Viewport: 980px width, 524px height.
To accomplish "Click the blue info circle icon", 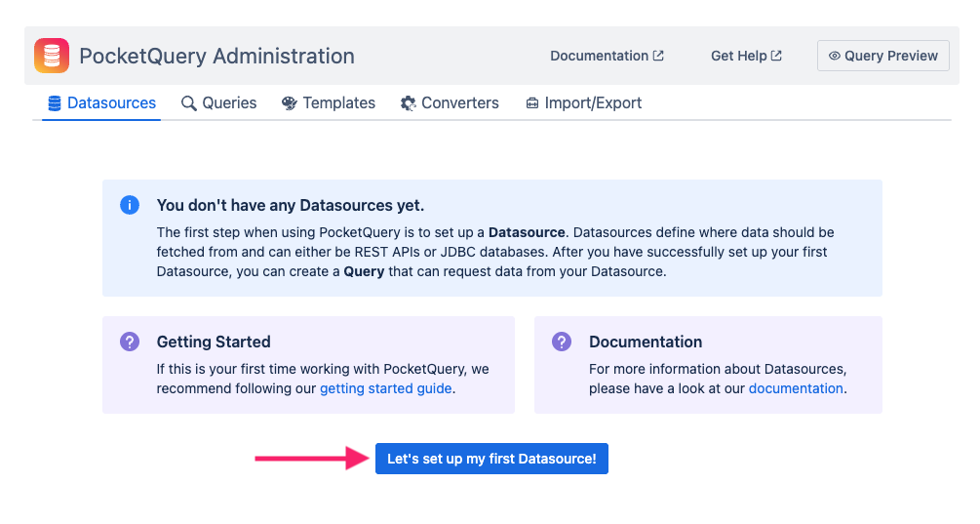I will coord(130,205).
